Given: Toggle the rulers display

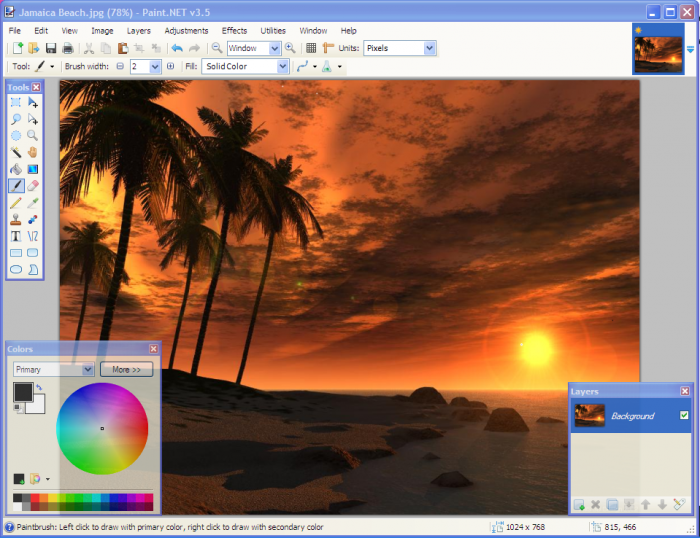Looking at the screenshot, I should (328, 48).
